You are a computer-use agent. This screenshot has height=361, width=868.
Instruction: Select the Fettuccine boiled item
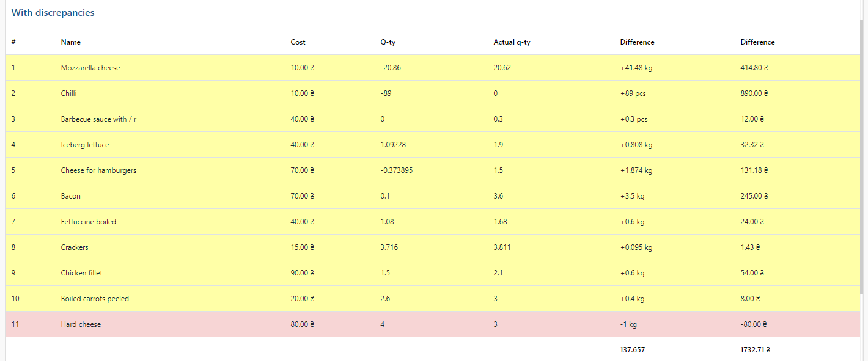coord(88,222)
